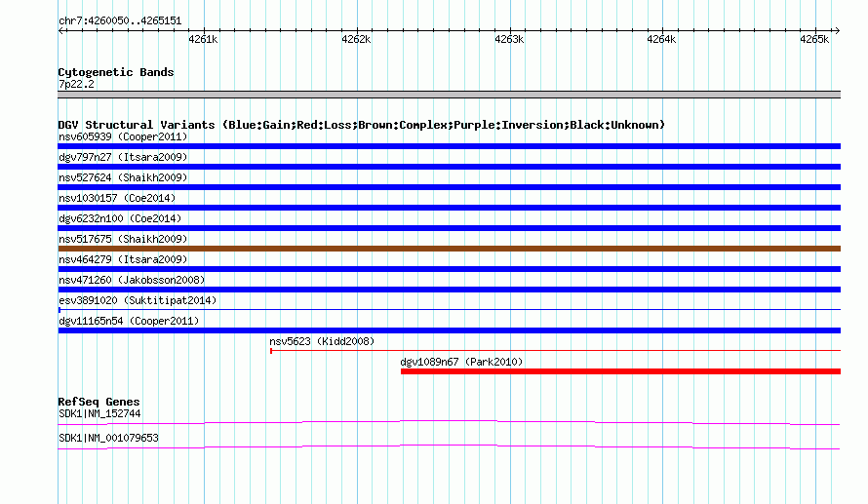Viewport: 868px width, 504px height.
Task: Click the 4264k ruler mark
Action: 661,39
